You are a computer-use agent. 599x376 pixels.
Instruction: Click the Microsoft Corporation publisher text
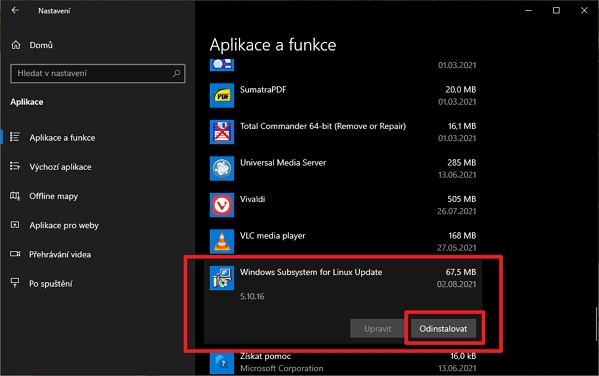tap(282, 368)
